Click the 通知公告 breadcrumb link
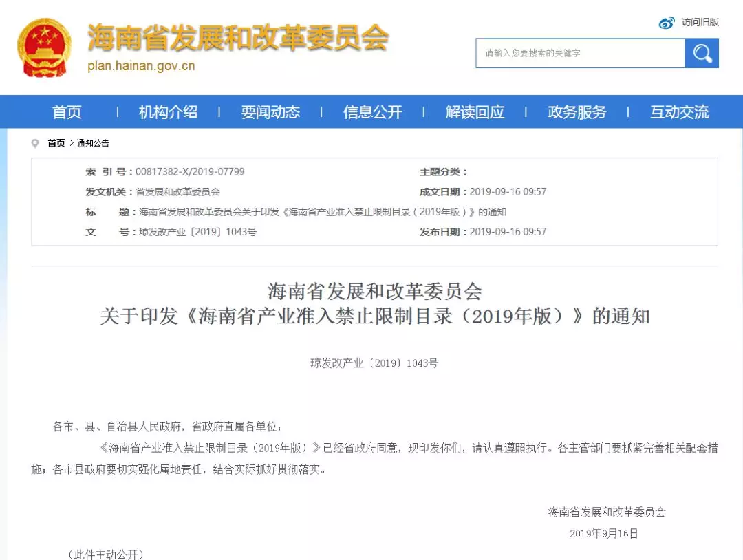This screenshot has width=743, height=560. [93, 143]
